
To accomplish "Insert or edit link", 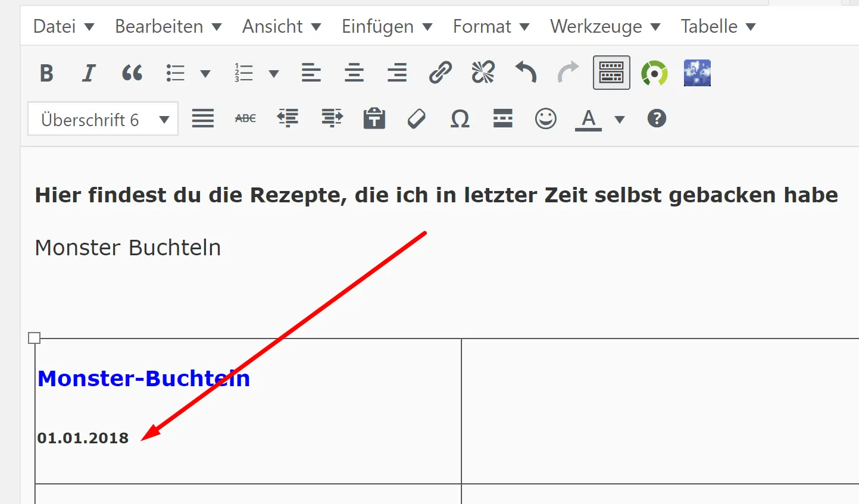I will [x=441, y=73].
